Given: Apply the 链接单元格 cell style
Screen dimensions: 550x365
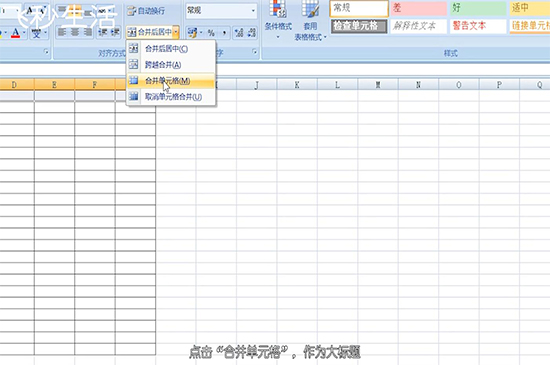Looking at the screenshot, I should pyautogui.click(x=530, y=26).
